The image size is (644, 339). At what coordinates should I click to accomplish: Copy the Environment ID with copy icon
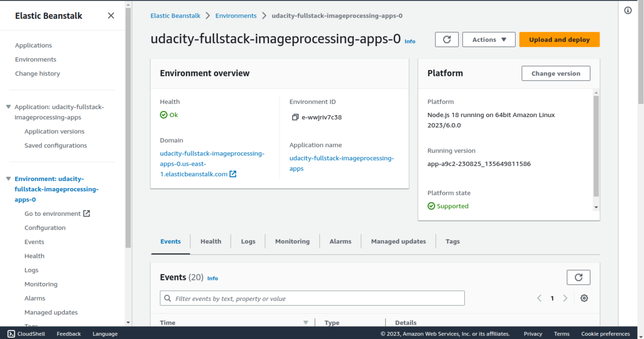(295, 117)
